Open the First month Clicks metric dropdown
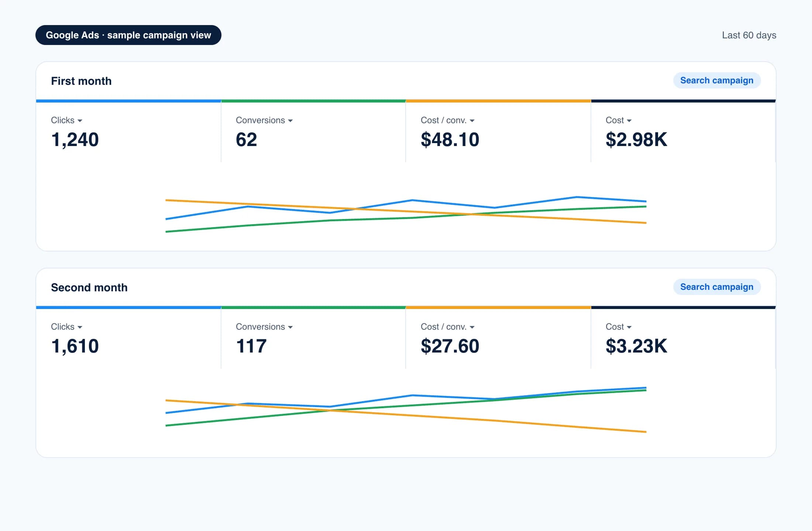The height and width of the screenshot is (531, 812). pyautogui.click(x=67, y=120)
